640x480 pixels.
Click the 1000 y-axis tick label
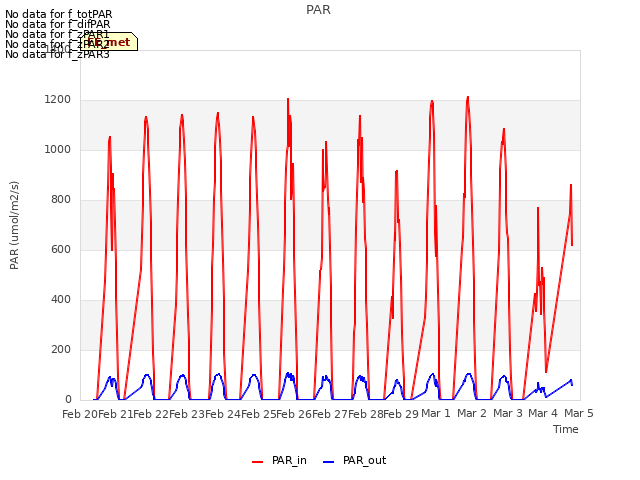pos(58,149)
